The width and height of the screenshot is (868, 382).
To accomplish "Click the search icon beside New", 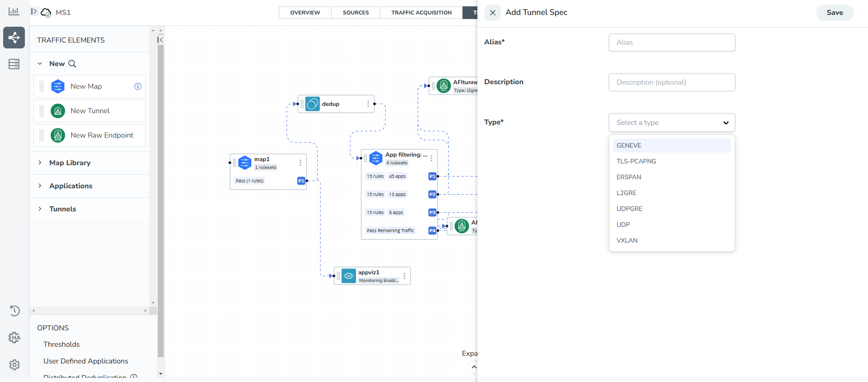I will tap(72, 64).
